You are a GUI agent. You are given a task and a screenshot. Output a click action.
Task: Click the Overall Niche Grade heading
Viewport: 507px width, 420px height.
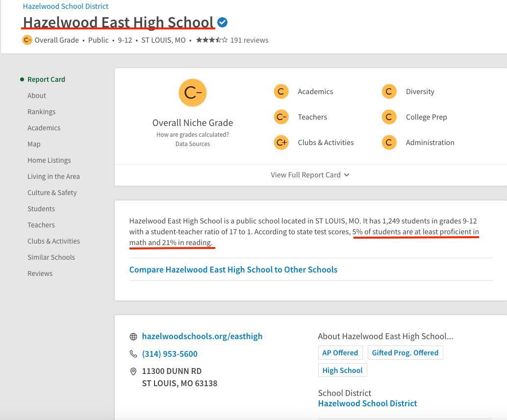193,123
